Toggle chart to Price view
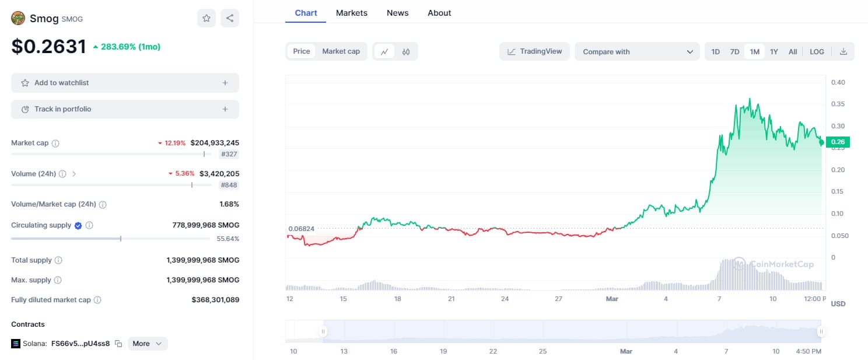868x360 pixels. [x=302, y=51]
